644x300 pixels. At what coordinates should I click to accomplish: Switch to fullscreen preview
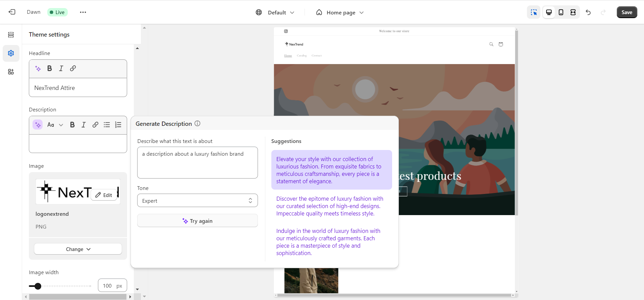pyautogui.click(x=573, y=12)
